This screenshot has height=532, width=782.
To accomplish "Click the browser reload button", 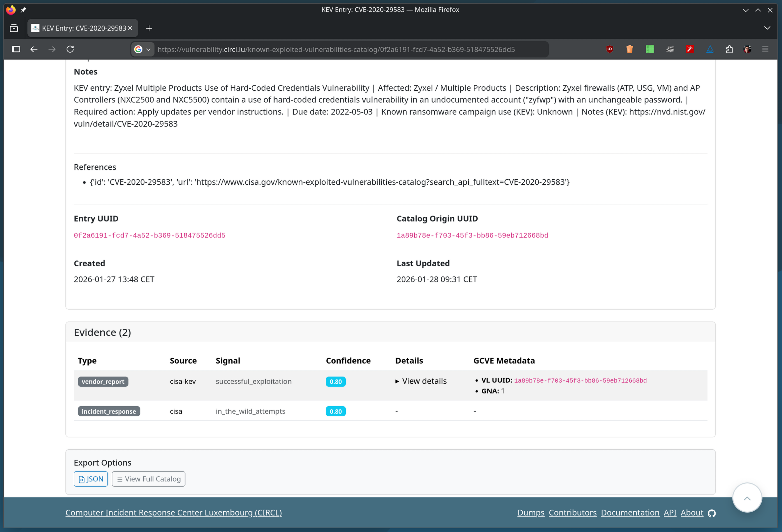I will click(70, 50).
